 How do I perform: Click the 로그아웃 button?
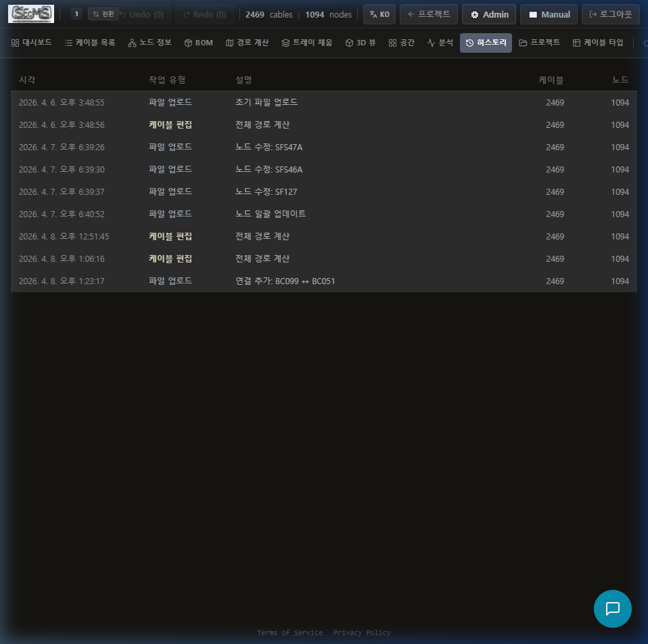(610, 14)
